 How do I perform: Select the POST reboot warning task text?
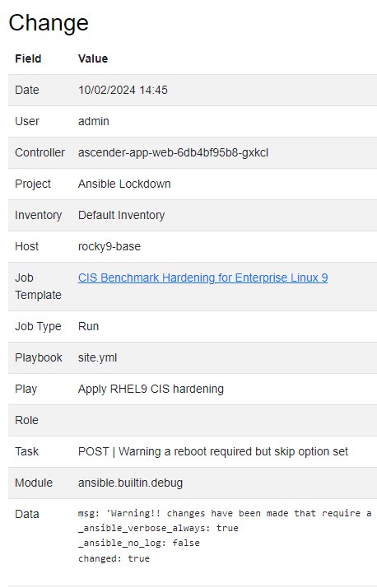coord(213,451)
